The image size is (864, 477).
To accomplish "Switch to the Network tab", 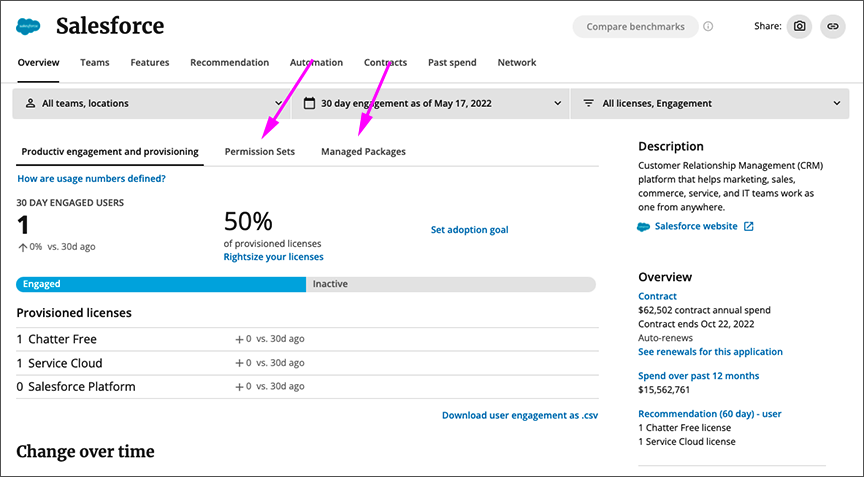I will tap(517, 62).
